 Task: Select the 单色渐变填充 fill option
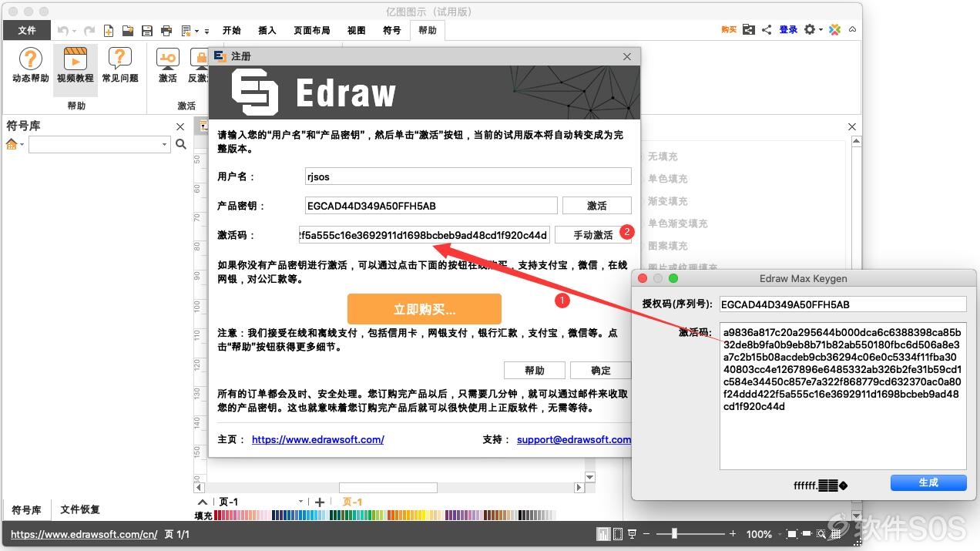(x=677, y=223)
